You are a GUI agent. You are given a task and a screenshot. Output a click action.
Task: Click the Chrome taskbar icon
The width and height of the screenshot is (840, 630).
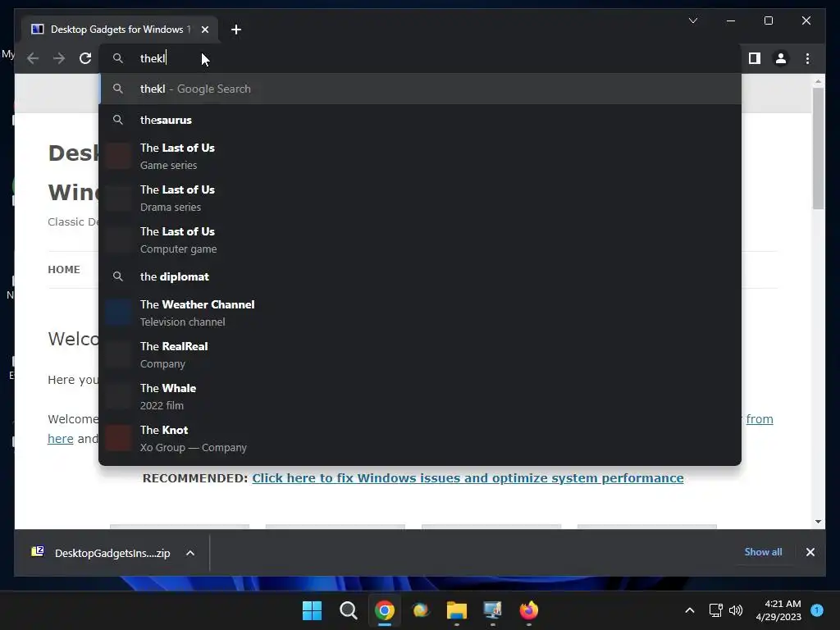tap(385, 610)
